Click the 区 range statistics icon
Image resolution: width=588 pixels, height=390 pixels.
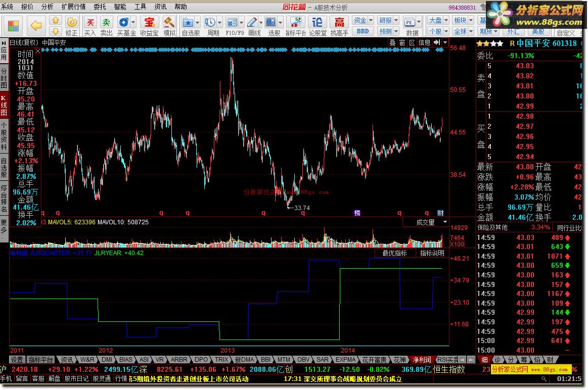click(x=412, y=43)
